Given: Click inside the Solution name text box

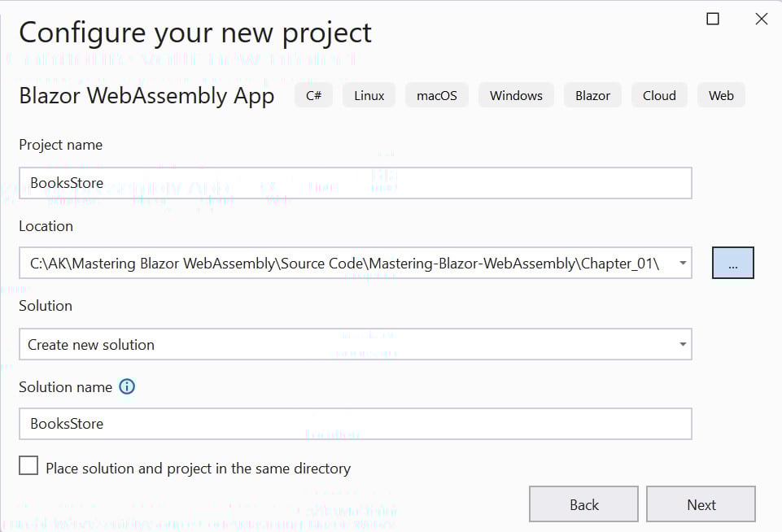Looking at the screenshot, I should click(x=356, y=424).
